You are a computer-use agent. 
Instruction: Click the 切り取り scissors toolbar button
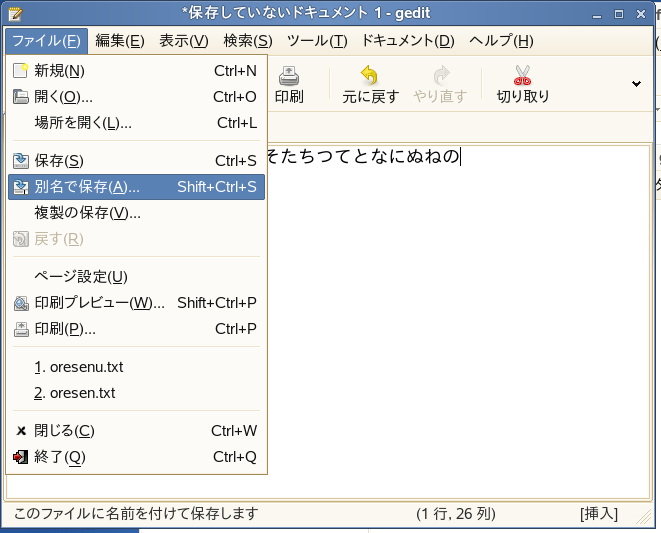tap(523, 85)
